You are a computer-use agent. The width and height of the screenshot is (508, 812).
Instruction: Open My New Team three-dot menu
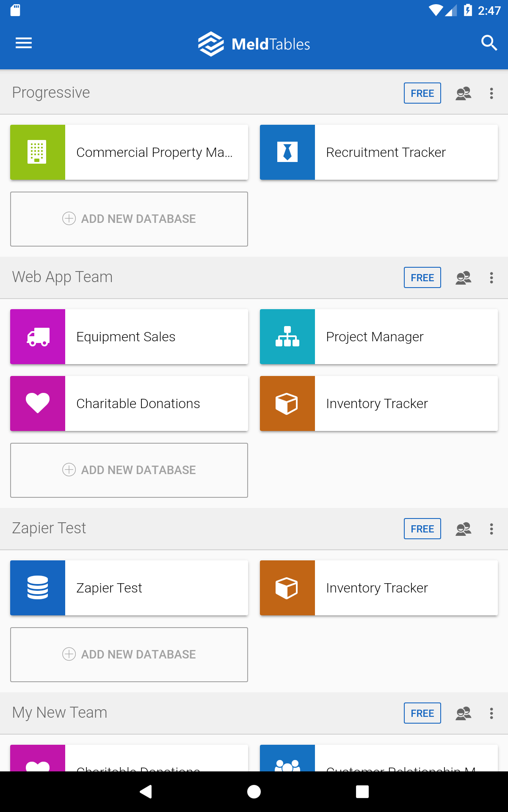491,713
